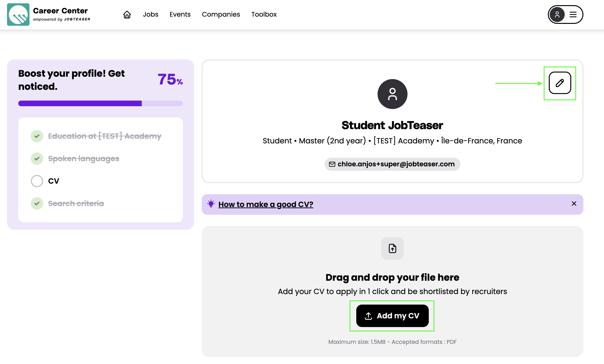
Task: Click the unchecked CV circle
Action: click(37, 181)
